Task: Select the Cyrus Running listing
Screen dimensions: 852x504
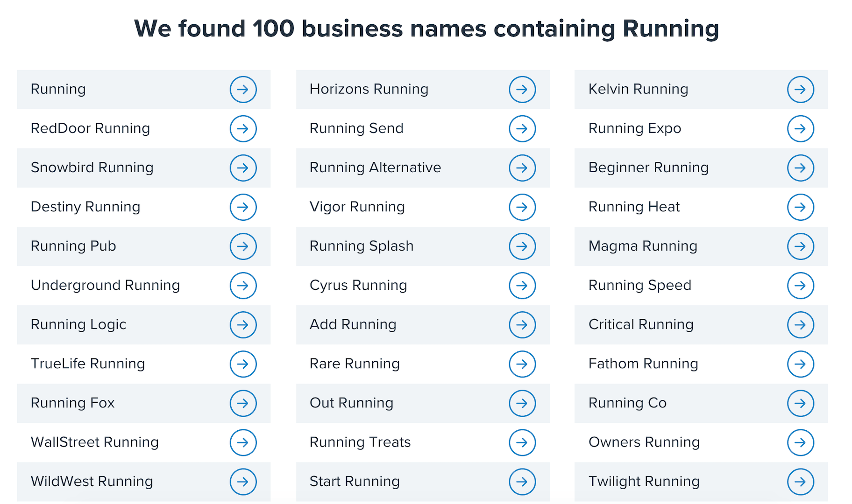Action: point(358,285)
